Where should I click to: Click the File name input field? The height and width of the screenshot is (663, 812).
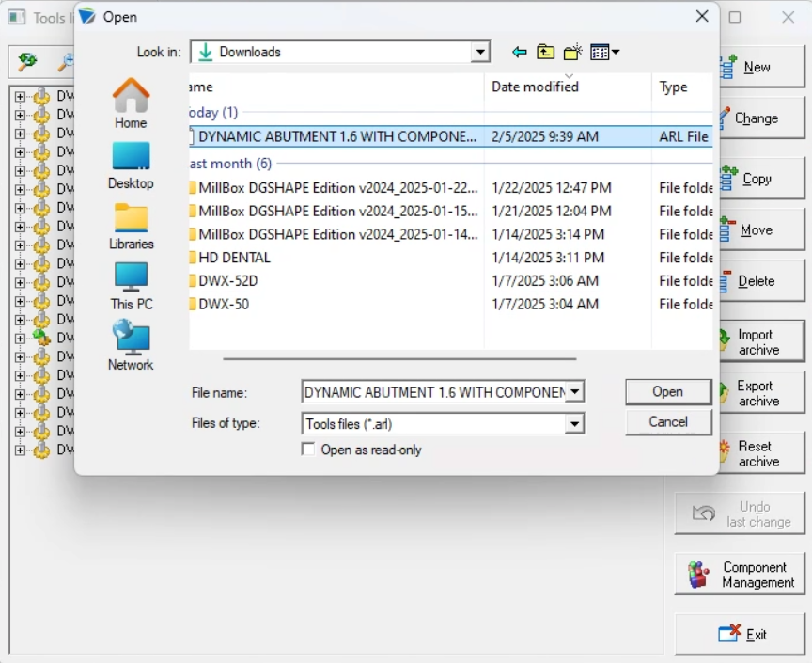click(434, 392)
